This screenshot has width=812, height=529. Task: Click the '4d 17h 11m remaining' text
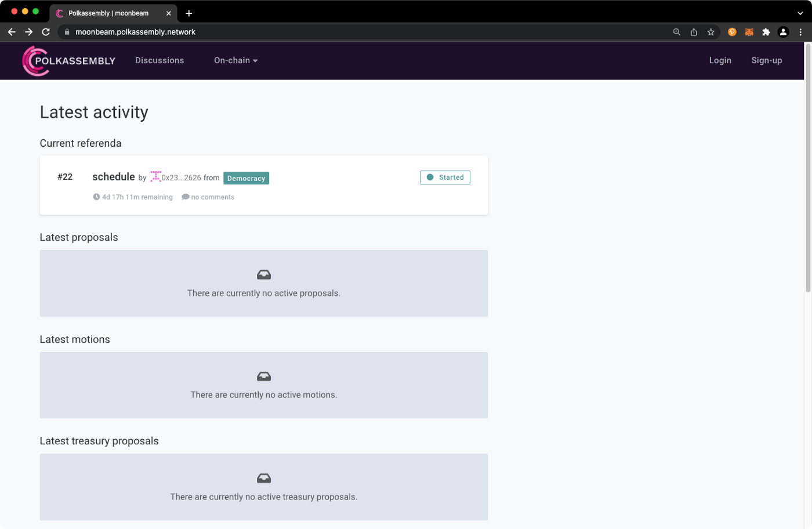point(137,197)
